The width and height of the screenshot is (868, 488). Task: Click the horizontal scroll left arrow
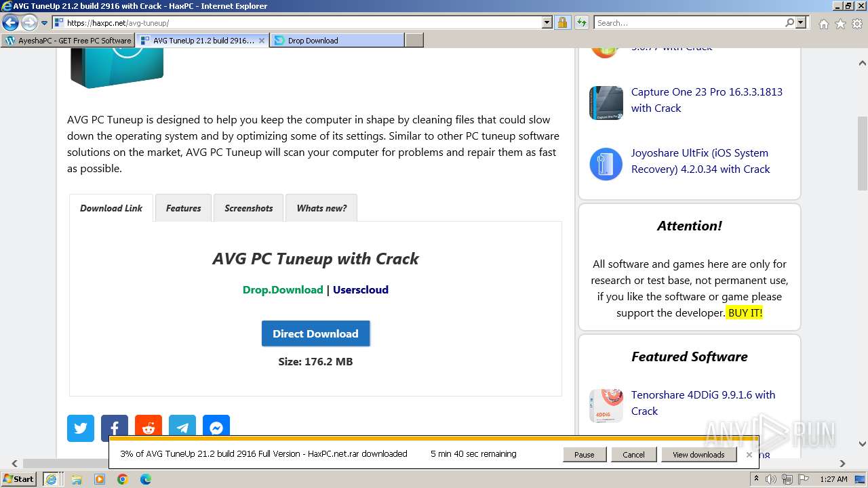[14, 464]
